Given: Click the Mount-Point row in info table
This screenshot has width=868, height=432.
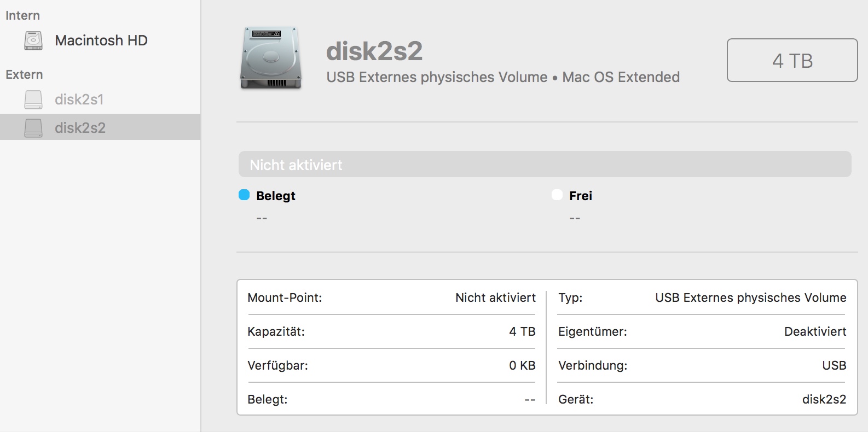Looking at the screenshot, I should [x=391, y=298].
